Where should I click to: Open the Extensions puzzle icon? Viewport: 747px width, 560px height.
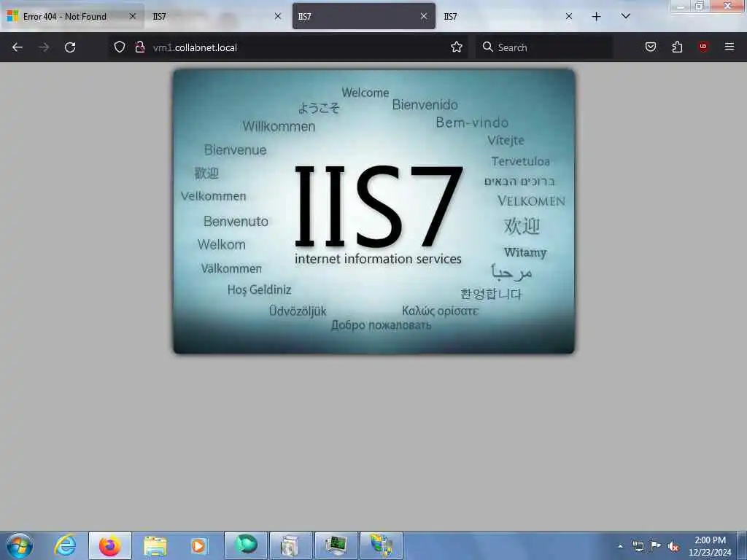coord(677,47)
